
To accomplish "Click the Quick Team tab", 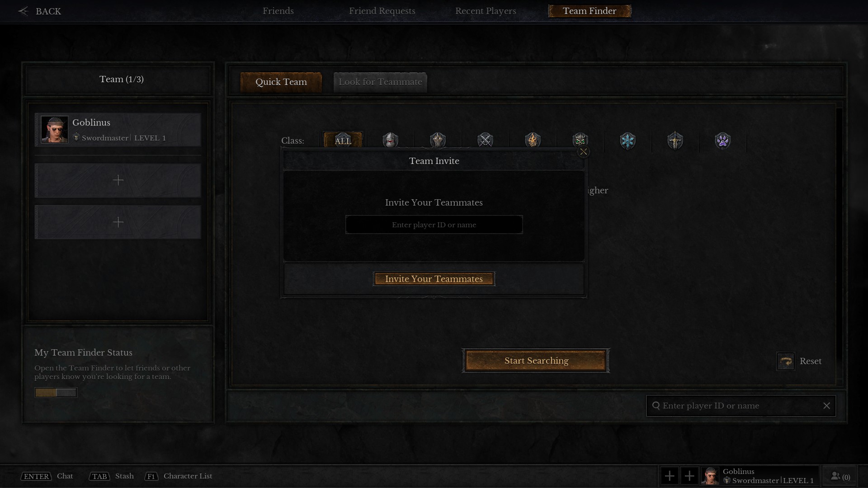I will tap(281, 82).
